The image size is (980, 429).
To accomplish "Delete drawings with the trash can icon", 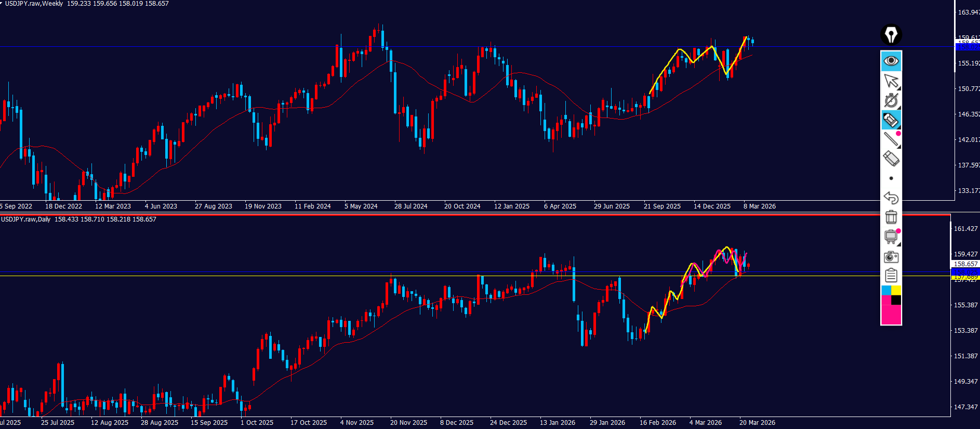I will coord(891,217).
